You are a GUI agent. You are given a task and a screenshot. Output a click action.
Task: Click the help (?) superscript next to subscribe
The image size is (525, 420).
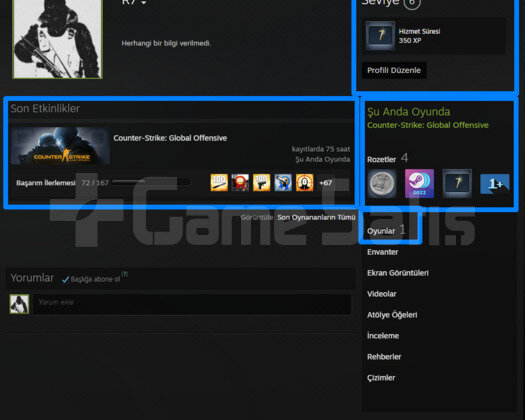click(x=125, y=274)
